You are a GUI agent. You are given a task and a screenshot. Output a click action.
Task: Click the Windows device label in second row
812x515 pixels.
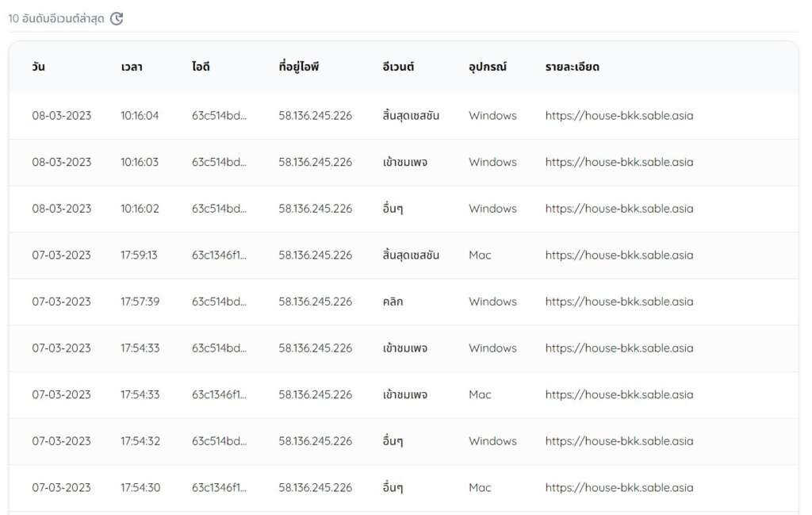point(492,162)
